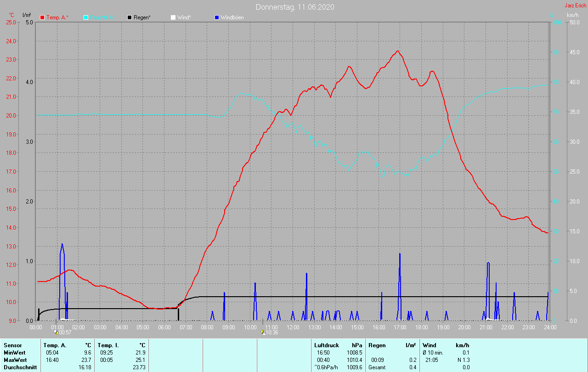Click the red Temp. A. legend swatch
This screenshot has width=588, height=372.
point(42,17)
